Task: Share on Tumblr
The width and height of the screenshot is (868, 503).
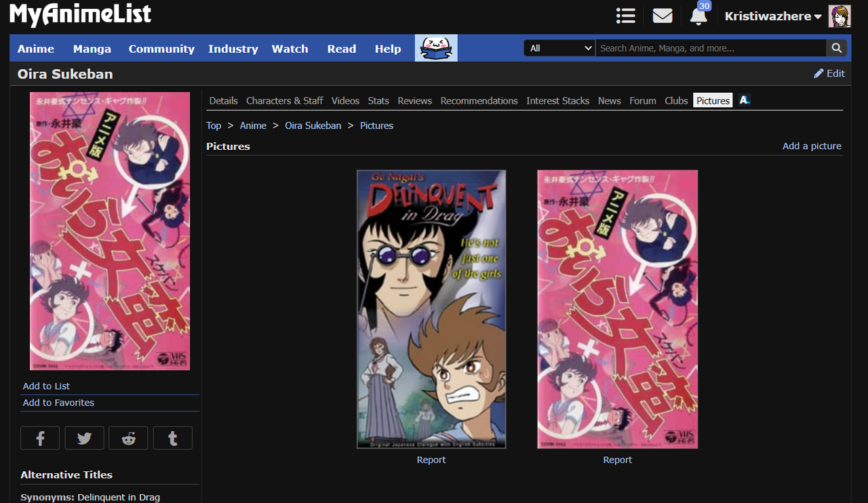Action: pos(172,438)
